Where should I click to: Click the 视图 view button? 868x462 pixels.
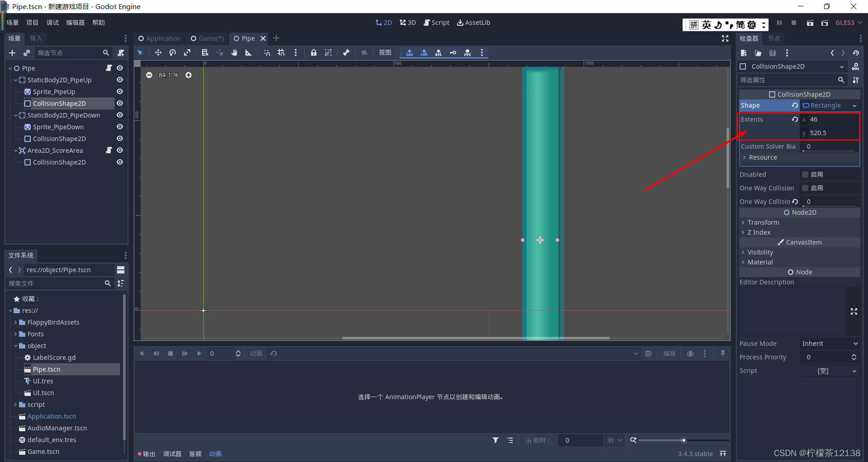[385, 53]
